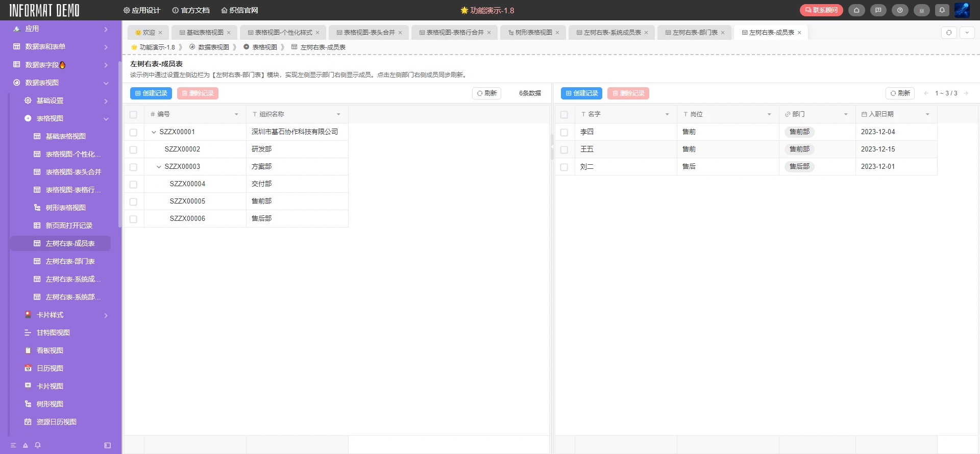Click the refresh tab icon beside tab strip
980x454 pixels.
tap(949, 33)
